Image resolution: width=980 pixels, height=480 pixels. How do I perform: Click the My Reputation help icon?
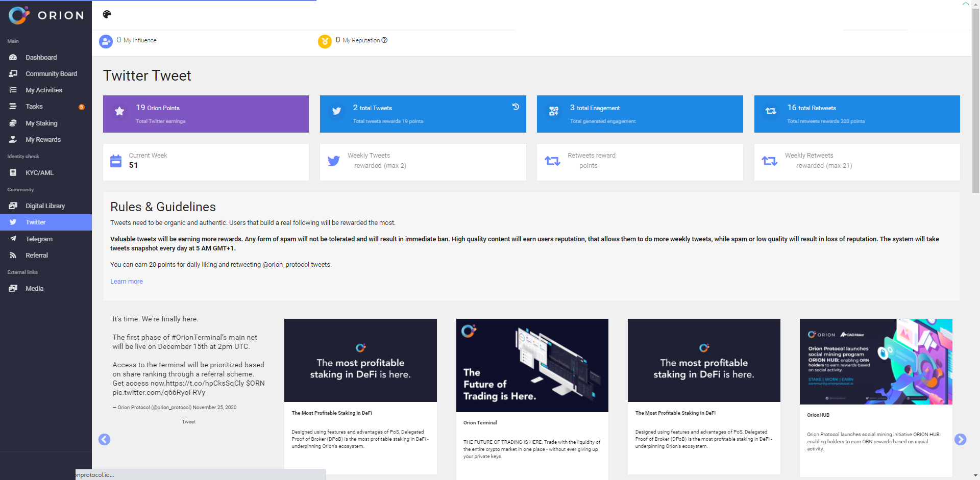click(x=384, y=40)
